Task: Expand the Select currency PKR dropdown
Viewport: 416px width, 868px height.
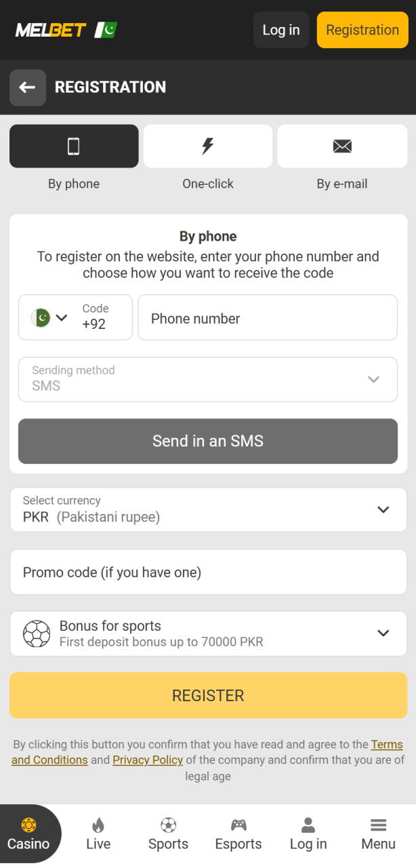Action: [x=207, y=509]
